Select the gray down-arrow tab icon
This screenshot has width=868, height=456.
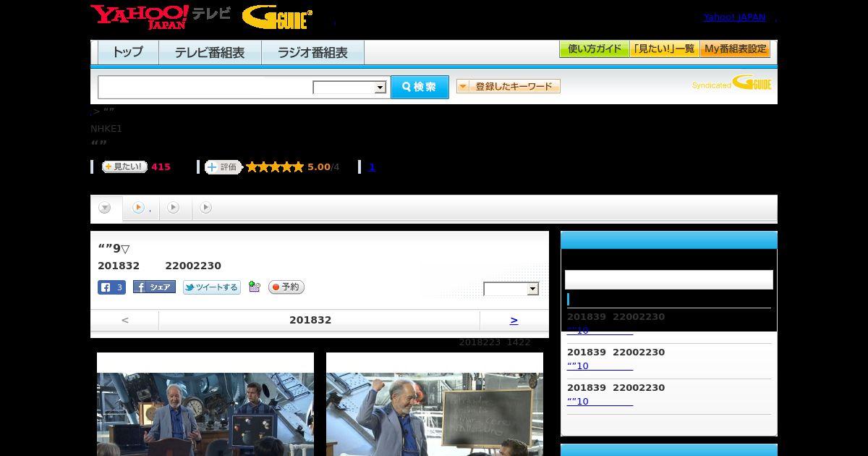click(x=106, y=208)
